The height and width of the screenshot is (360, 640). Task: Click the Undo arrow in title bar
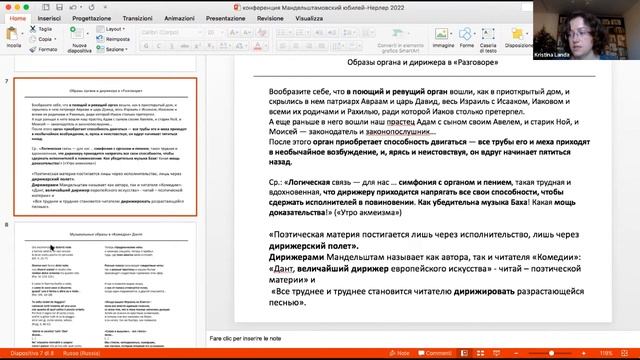[73, 7]
